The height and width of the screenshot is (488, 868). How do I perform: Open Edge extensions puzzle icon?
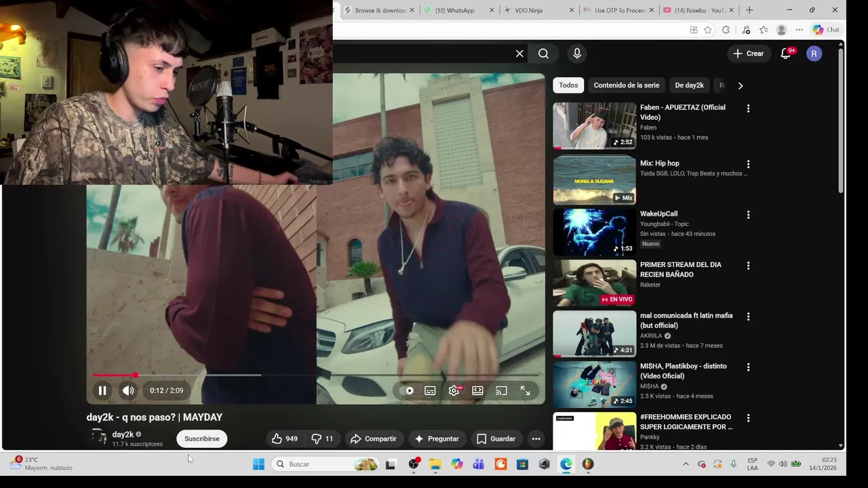coord(726,30)
